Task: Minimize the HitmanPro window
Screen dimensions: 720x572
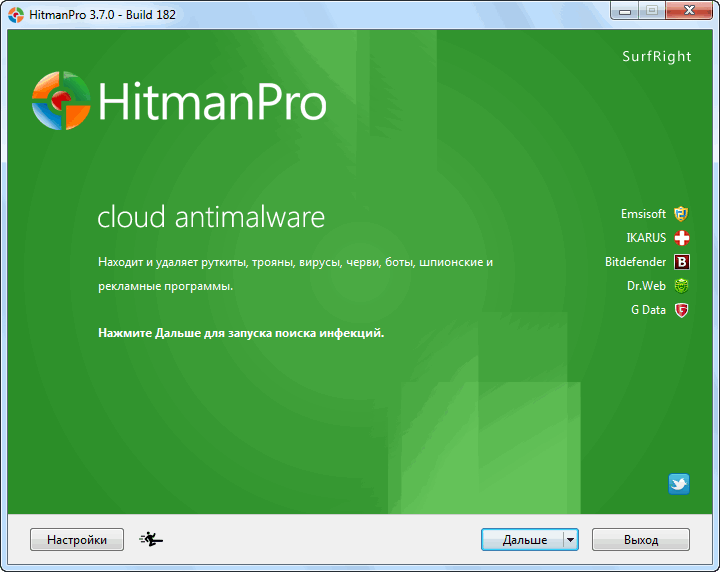Action: point(624,11)
